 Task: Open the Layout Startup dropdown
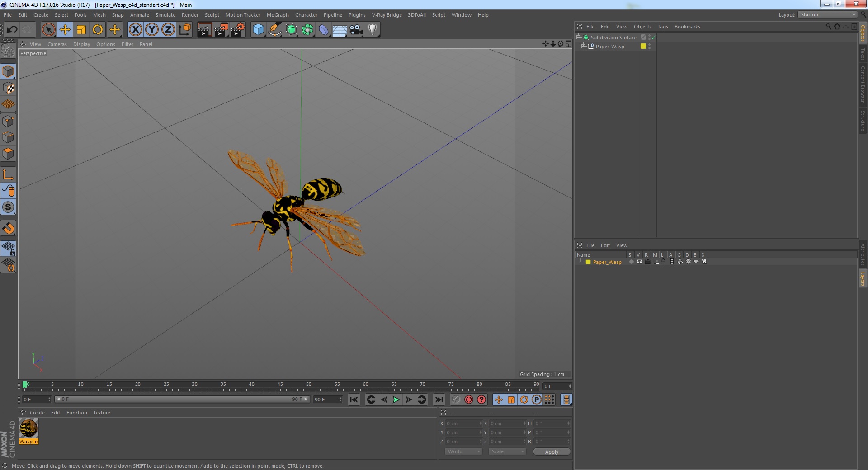(828, 15)
